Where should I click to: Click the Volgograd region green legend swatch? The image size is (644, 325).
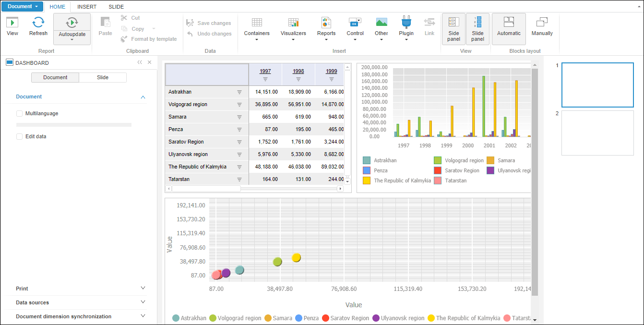(x=438, y=160)
